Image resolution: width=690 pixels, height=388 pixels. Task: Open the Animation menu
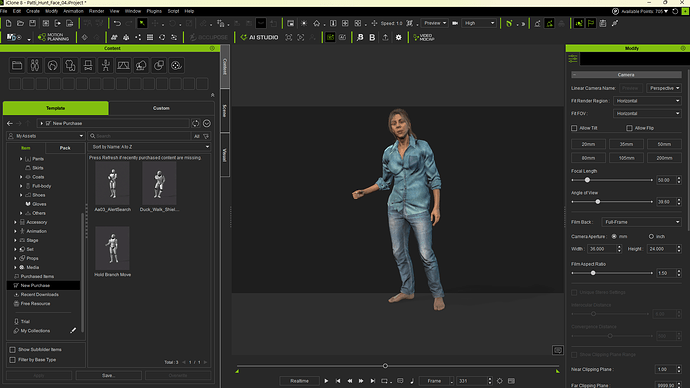pyautogui.click(x=73, y=11)
